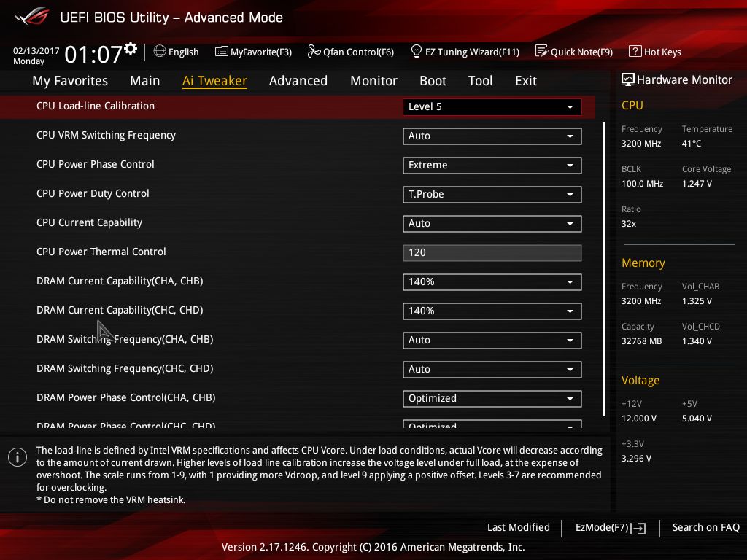Switch to Main tab

point(145,81)
